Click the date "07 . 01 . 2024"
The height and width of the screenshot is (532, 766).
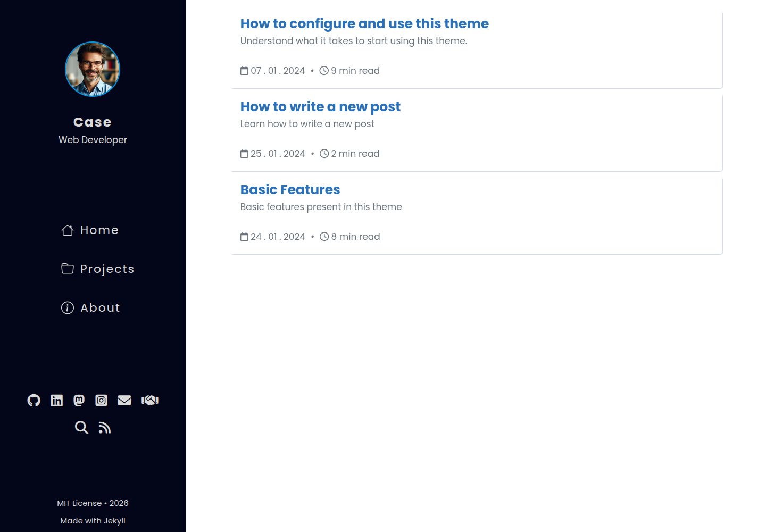point(278,71)
